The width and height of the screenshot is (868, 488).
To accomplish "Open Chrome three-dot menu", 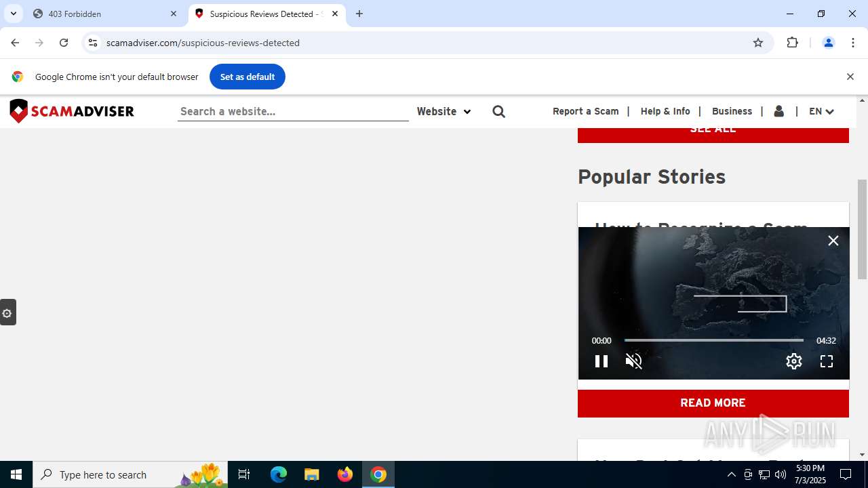I will pyautogui.click(x=853, y=43).
